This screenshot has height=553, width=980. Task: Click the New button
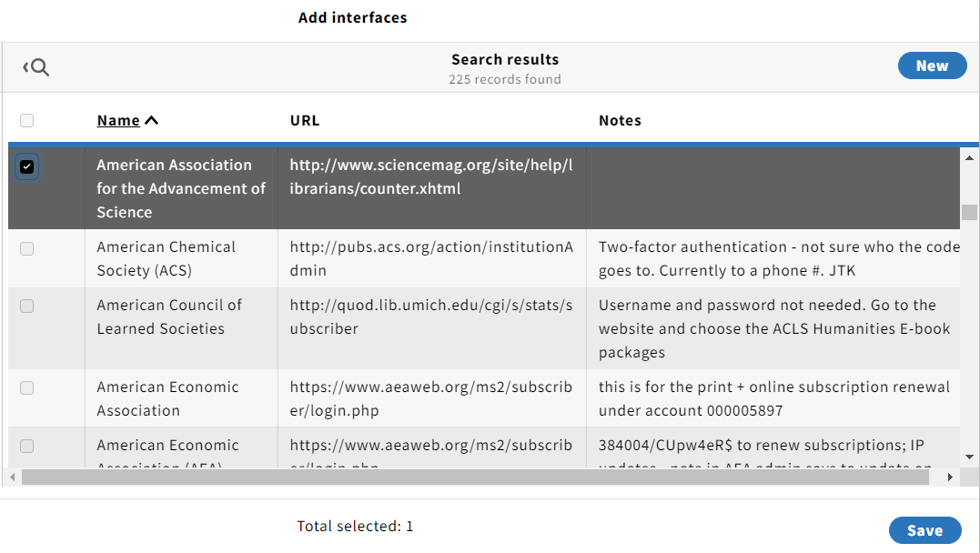932,65
